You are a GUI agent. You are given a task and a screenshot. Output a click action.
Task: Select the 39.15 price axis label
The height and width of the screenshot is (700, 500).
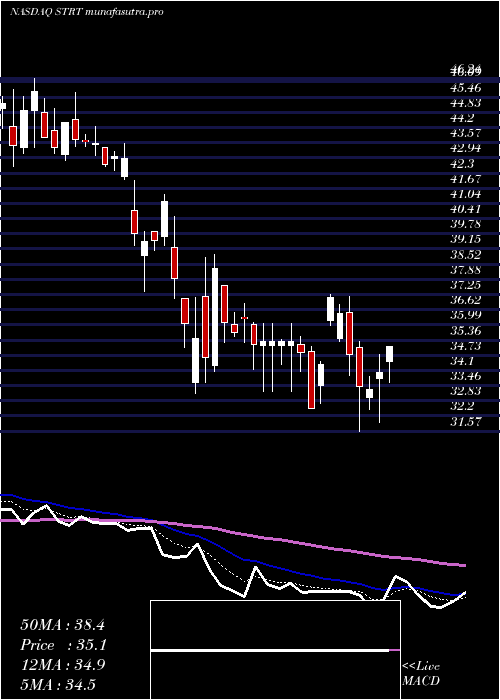click(465, 239)
